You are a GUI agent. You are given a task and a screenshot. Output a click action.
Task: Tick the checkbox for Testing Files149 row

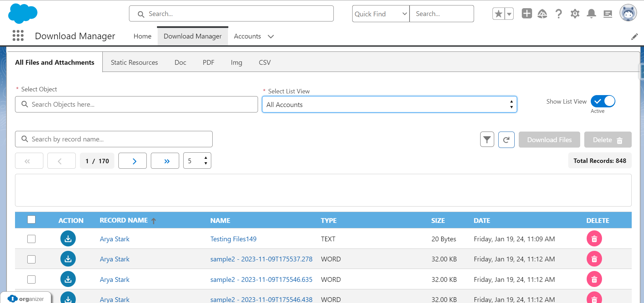(x=31, y=239)
